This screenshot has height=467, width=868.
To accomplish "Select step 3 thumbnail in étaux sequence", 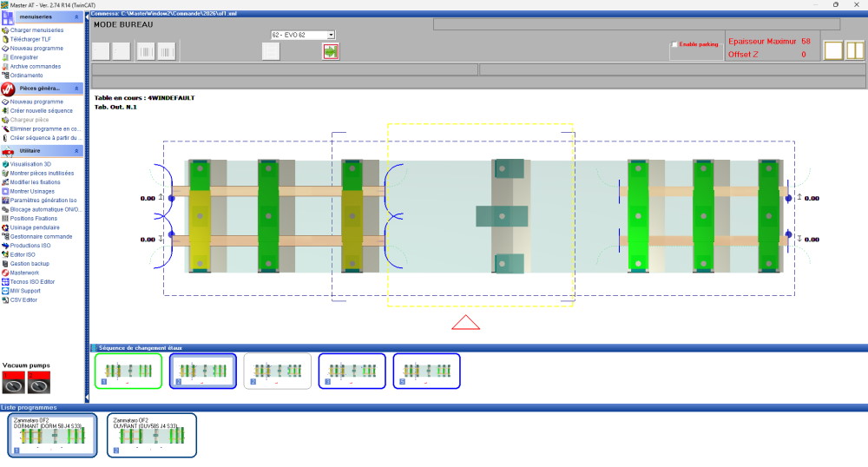I will tap(352, 371).
